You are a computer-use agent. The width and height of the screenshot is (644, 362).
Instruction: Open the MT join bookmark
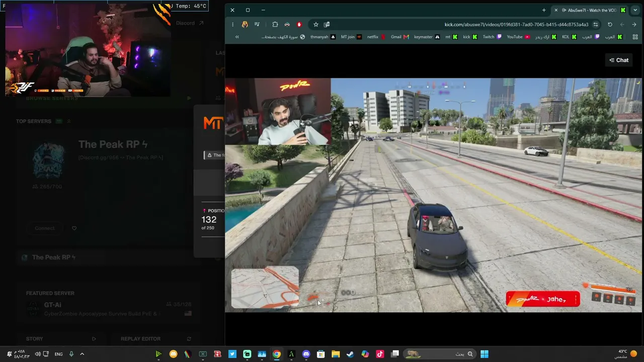click(x=351, y=37)
